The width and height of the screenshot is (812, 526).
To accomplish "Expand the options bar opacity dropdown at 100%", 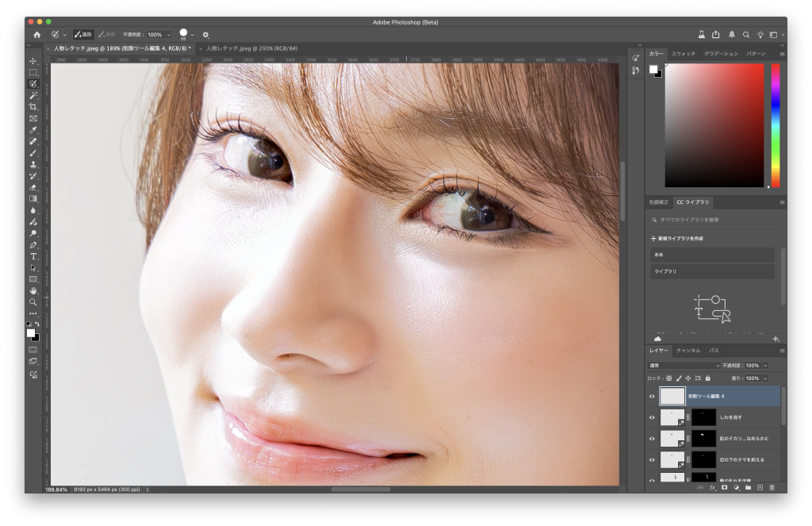I will click(168, 35).
